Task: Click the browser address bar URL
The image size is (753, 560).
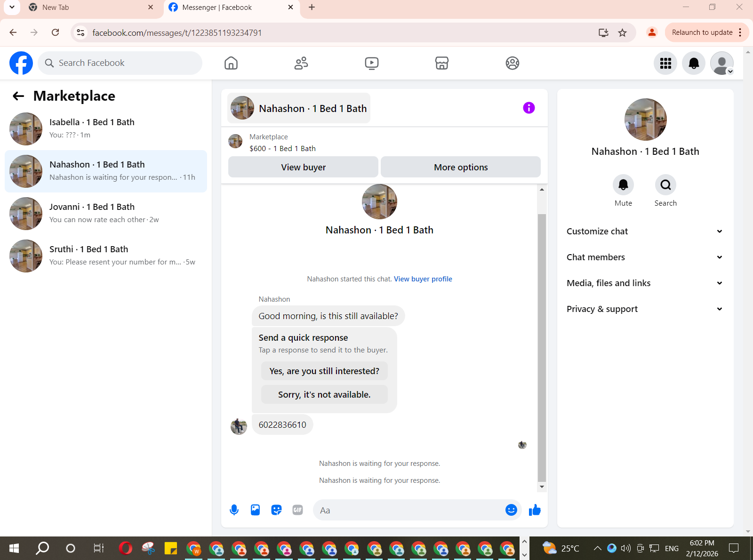Action: click(x=177, y=32)
